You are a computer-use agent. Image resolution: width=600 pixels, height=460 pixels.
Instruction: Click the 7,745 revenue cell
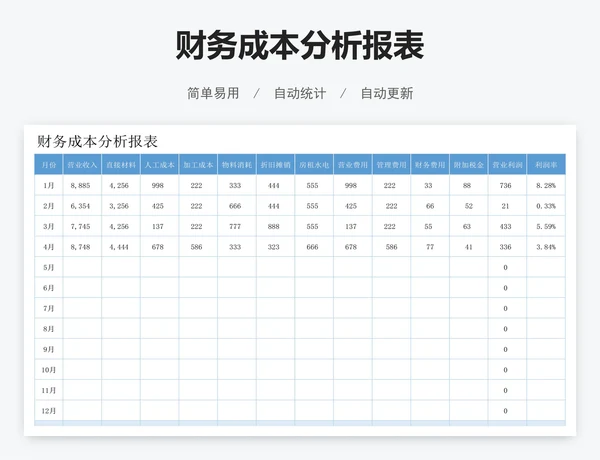80,227
